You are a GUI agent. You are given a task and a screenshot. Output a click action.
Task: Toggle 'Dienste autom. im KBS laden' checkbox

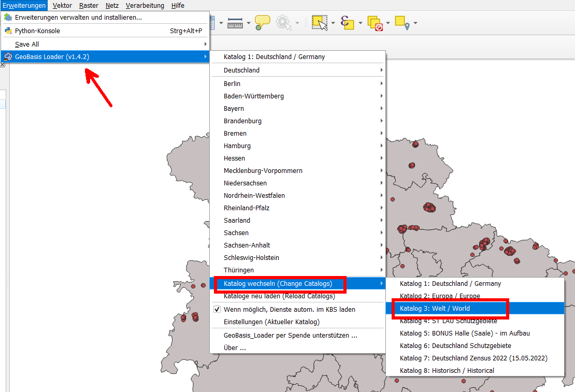tap(218, 310)
